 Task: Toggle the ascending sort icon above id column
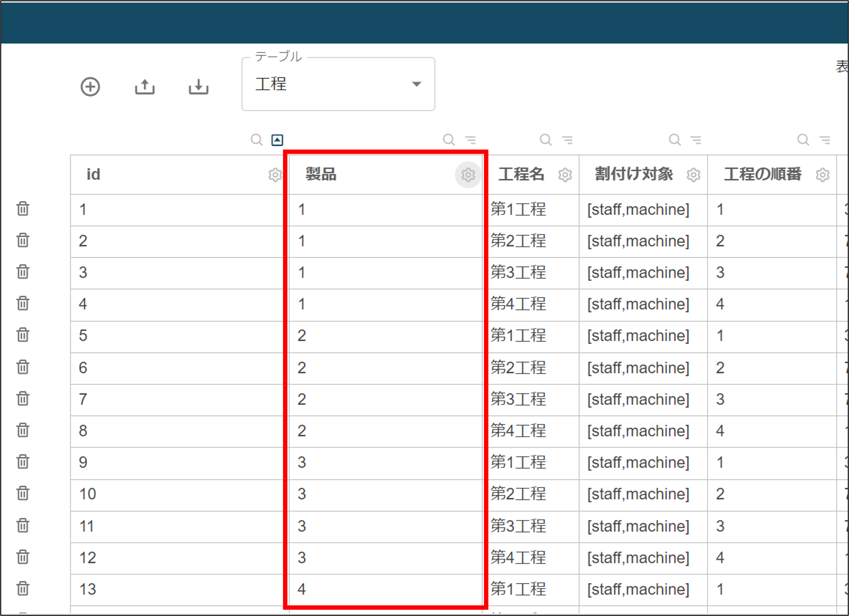click(x=277, y=140)
